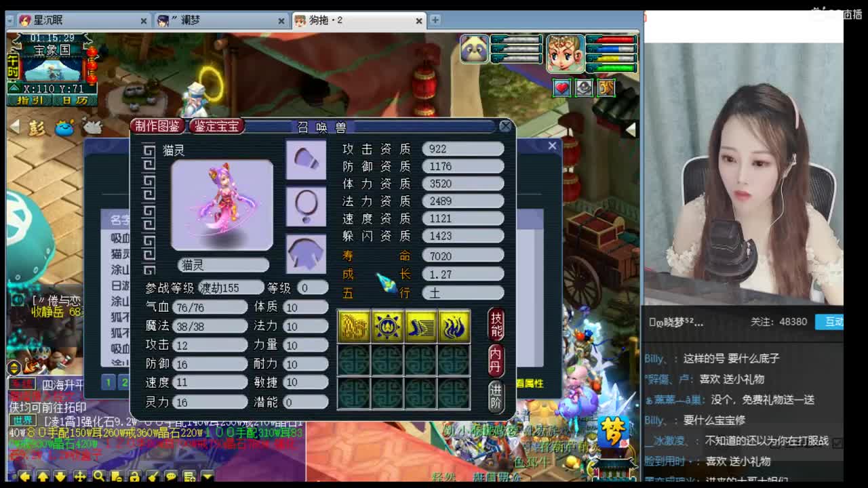Screen dimensions: 868x488
Task: Open the pet armor equipment slot
Action: point(306,253)
